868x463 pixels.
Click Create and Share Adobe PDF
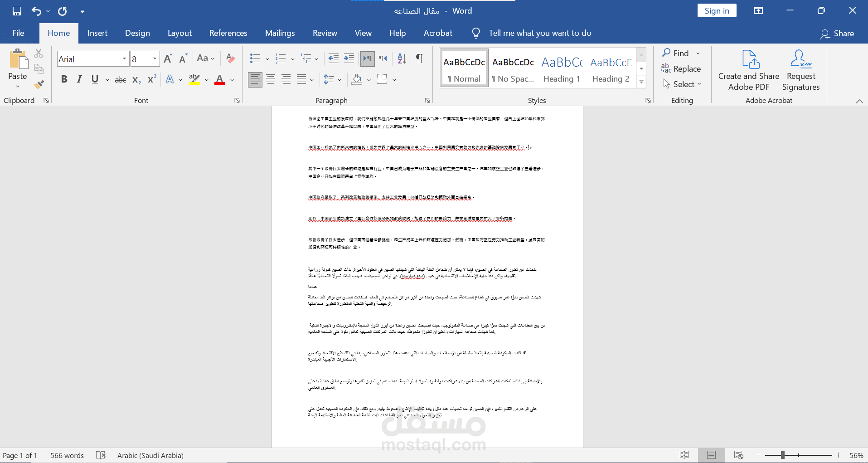click(x=748, y=70)
